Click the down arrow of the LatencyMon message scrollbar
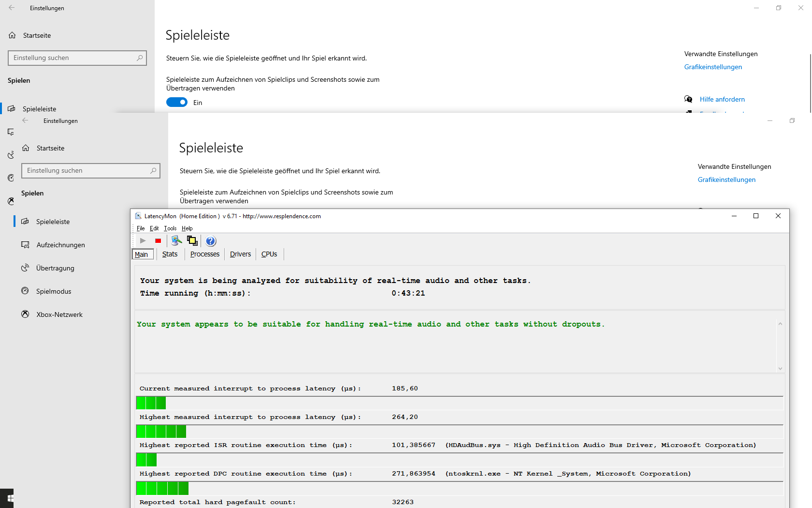Viewport: 812px width, 508px height. 780,369
